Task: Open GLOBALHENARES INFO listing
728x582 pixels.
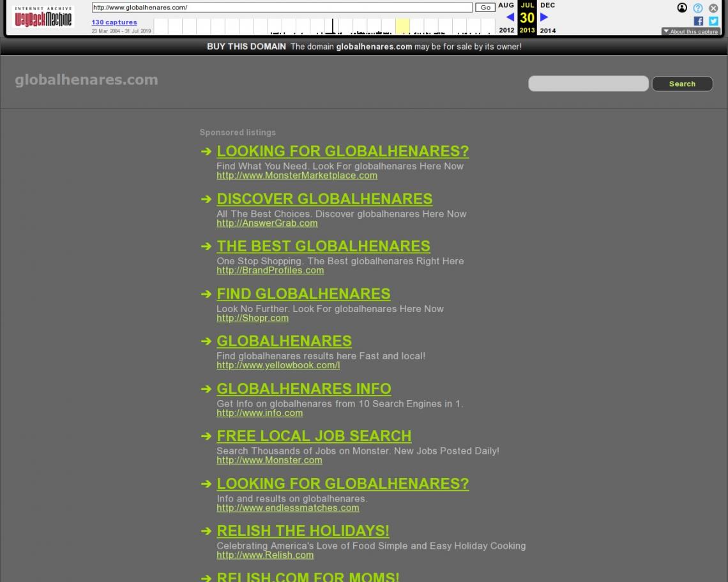Action: 304,389
